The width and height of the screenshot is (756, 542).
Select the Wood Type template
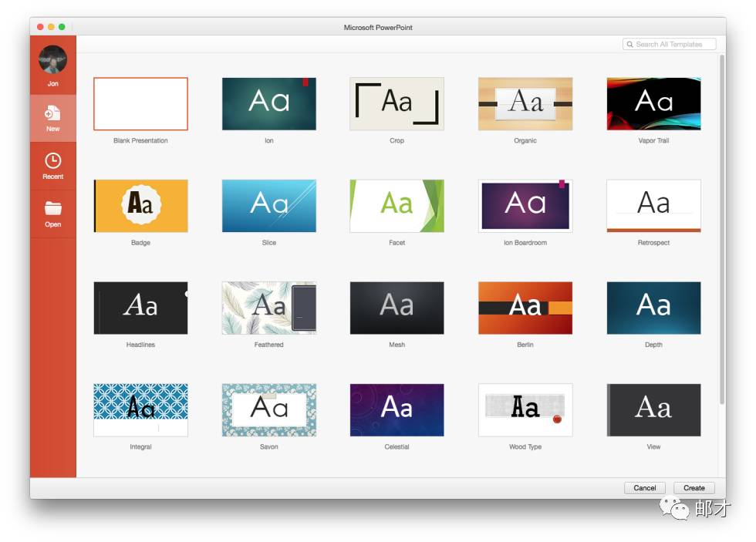pos(525,410)
